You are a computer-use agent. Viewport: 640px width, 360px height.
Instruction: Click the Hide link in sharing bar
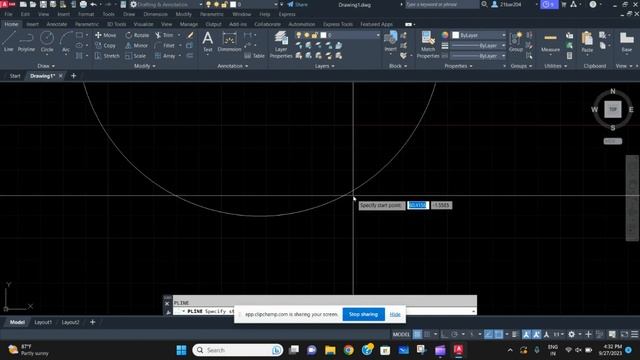click(395, 314)
